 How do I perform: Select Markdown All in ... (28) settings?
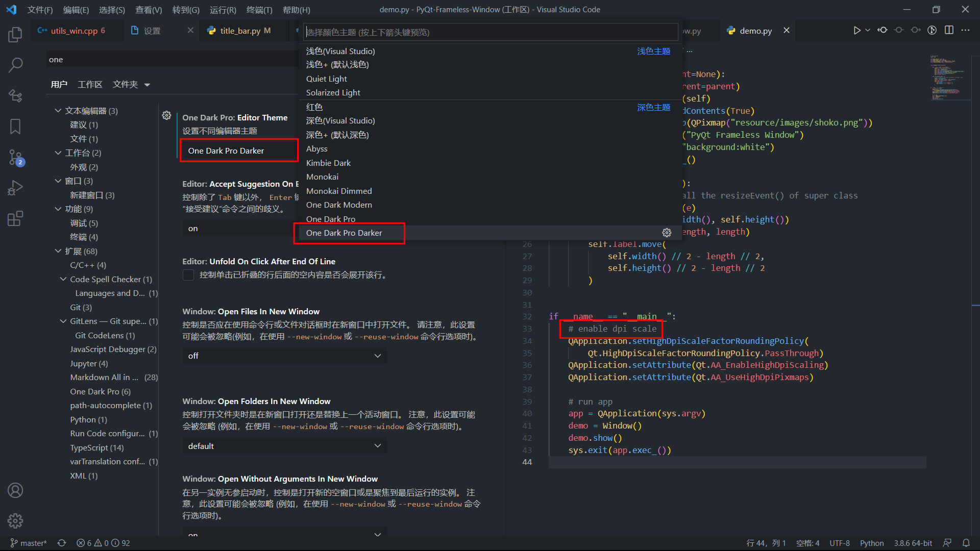(x=113, y=378)
